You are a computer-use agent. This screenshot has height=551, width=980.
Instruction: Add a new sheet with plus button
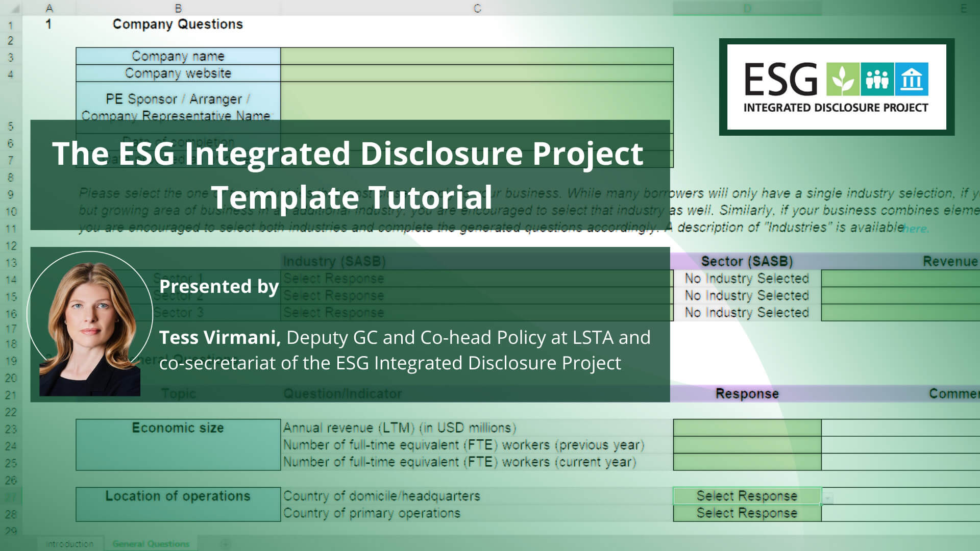[225, 544]
